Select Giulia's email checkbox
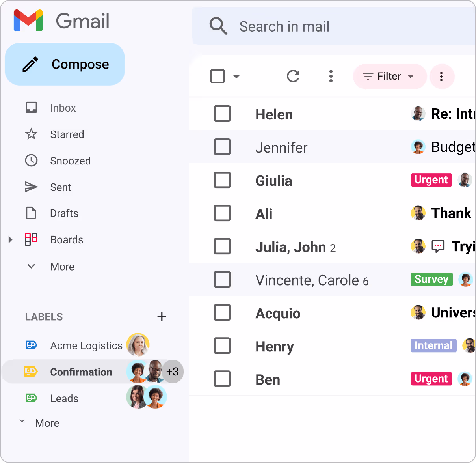 [222, 180]
